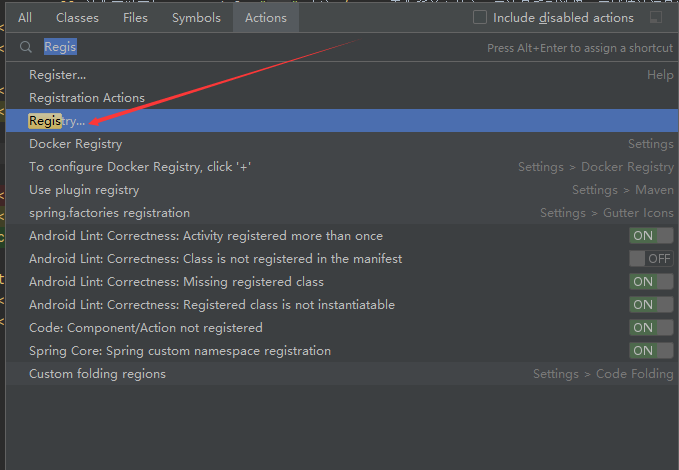Open the Registry... action
The width and height of the screenshot is (679, 470).
coord(57,121)
